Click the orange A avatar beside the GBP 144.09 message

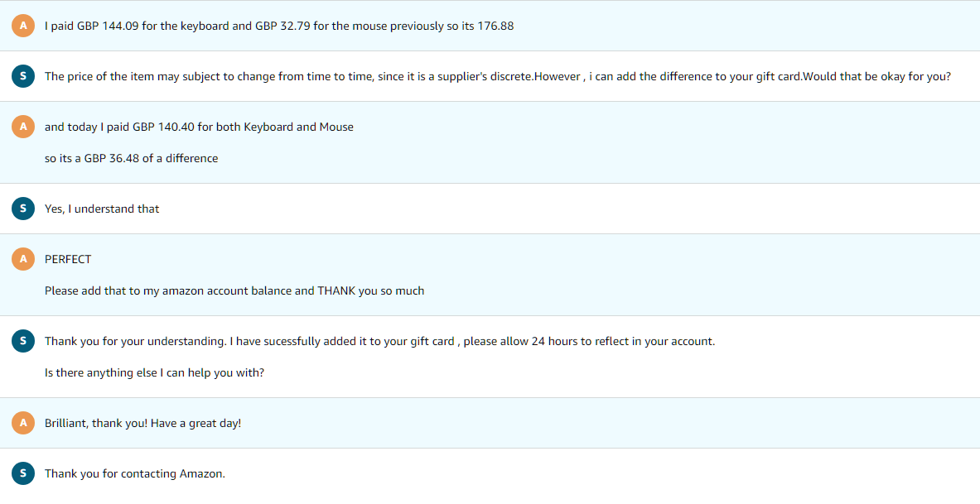pos(23,26)
